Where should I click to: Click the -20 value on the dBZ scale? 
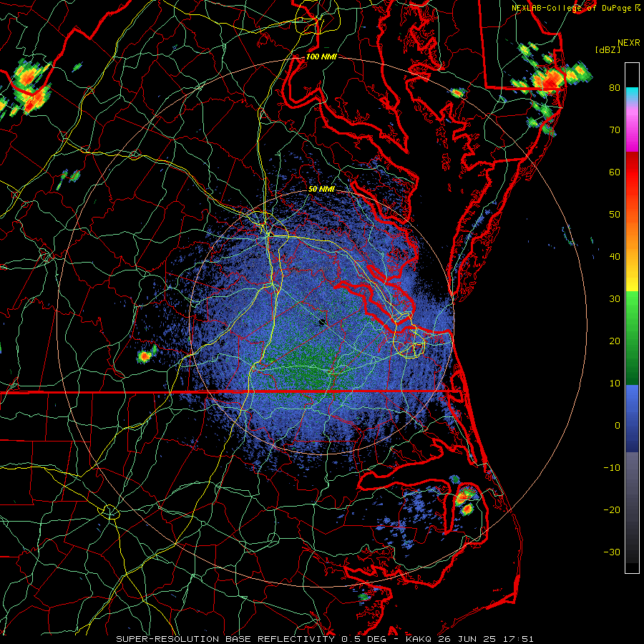click(612, 510)
